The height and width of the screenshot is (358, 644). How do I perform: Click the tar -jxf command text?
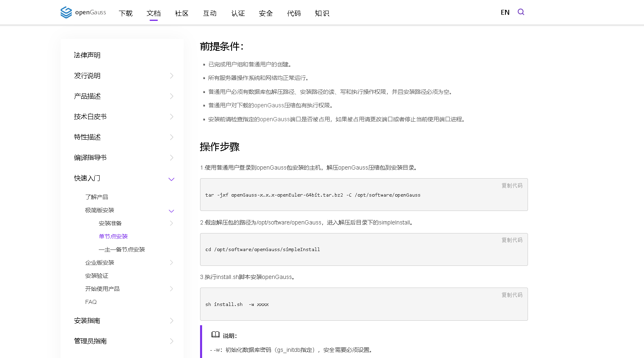[313, 195]
